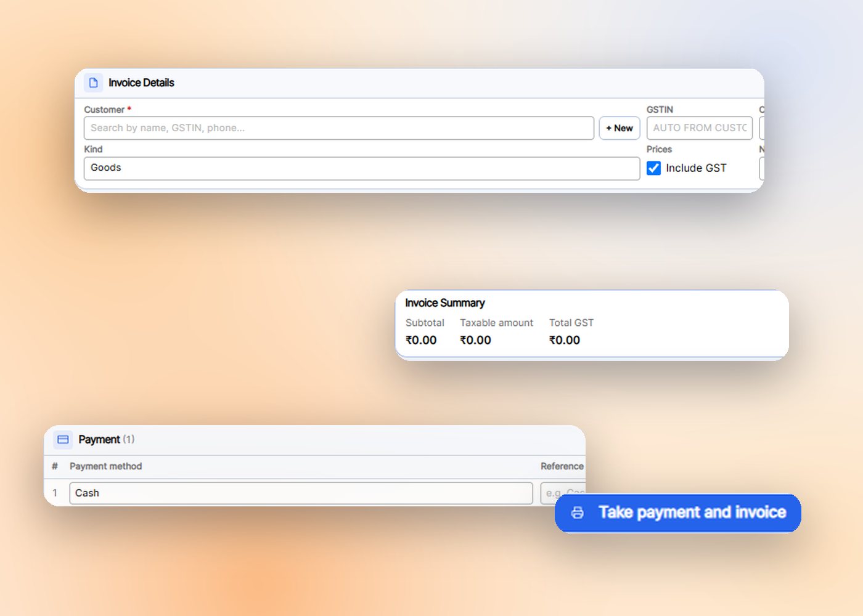
Task: Click the Reference column header
Action: [x=562, y=466]
